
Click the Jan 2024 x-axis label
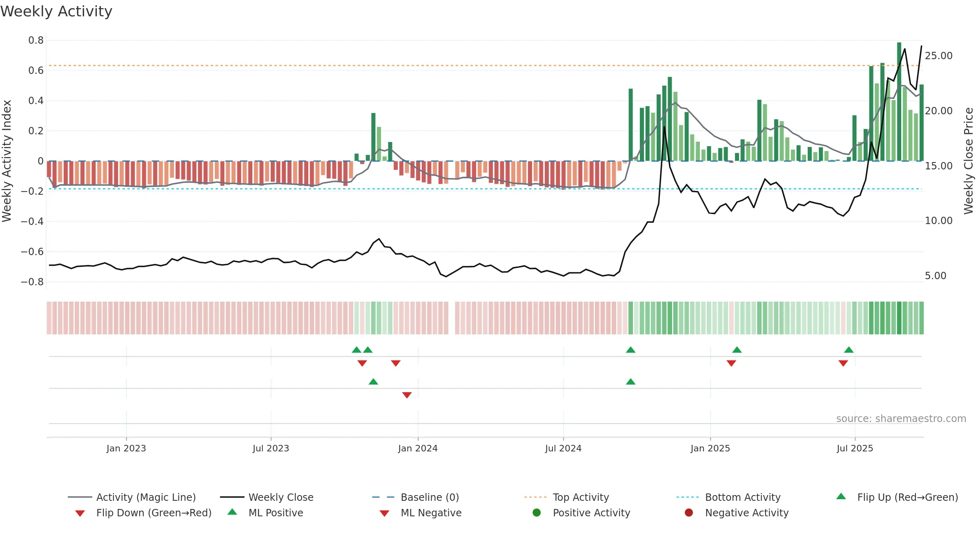coord(418,449)
